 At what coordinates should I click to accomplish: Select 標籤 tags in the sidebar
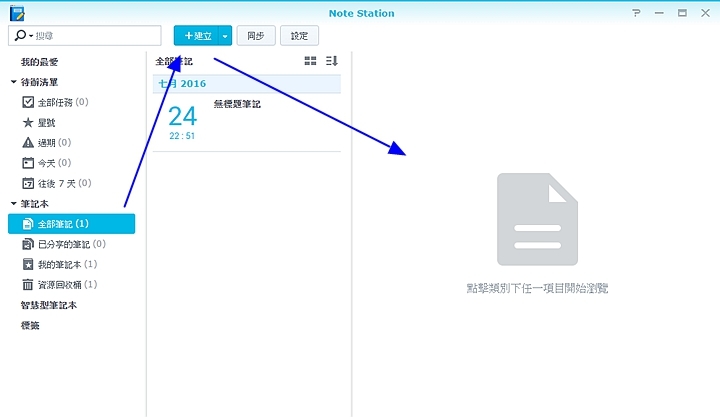tap(30, 325)
